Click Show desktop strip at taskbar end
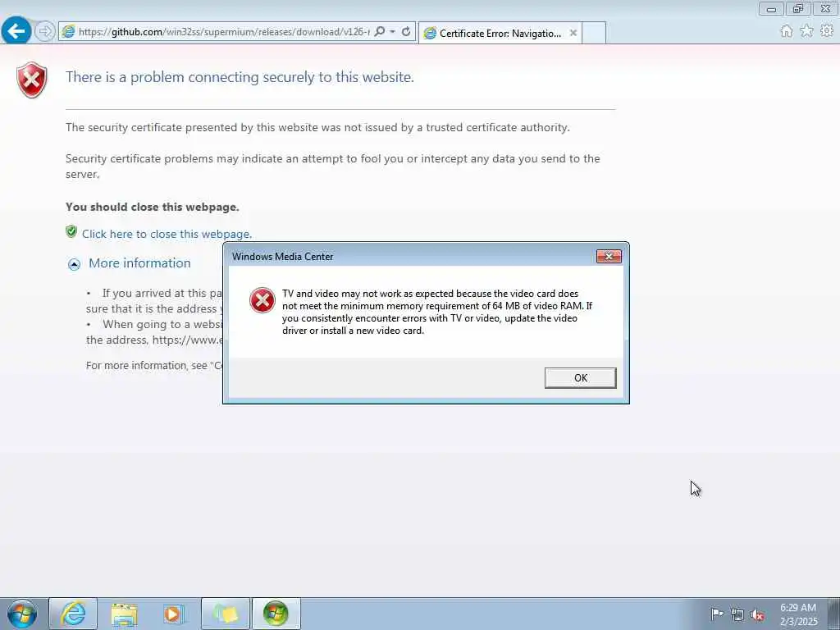 [x=833, y=614]
